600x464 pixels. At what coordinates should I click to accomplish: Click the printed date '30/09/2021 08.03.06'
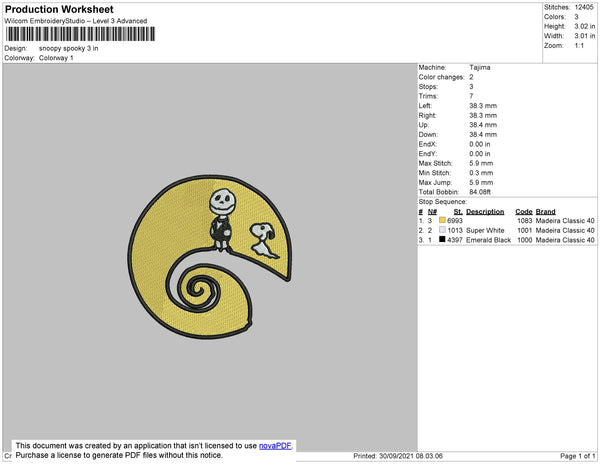411,456
